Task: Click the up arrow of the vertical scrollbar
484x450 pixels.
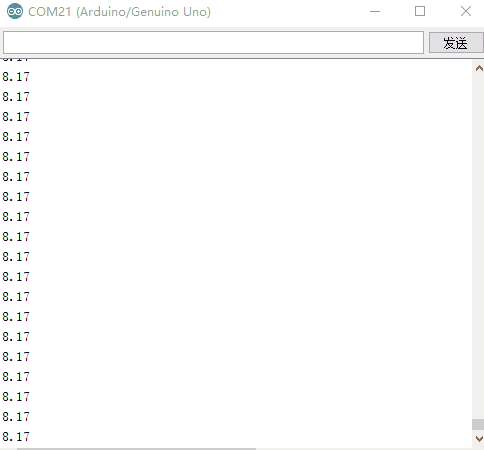Action: coord(479,68)
